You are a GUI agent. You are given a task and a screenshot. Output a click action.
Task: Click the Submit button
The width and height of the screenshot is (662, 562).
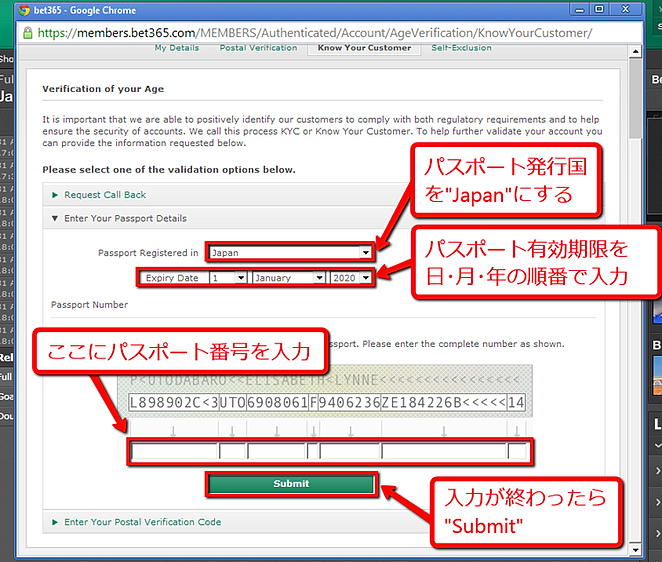(291, 484)
